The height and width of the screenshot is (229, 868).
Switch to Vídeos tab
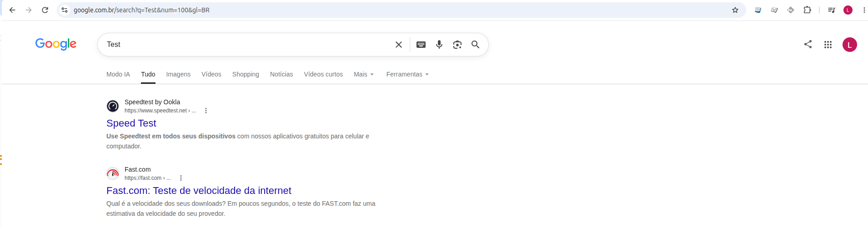click(x=211, y=74)
